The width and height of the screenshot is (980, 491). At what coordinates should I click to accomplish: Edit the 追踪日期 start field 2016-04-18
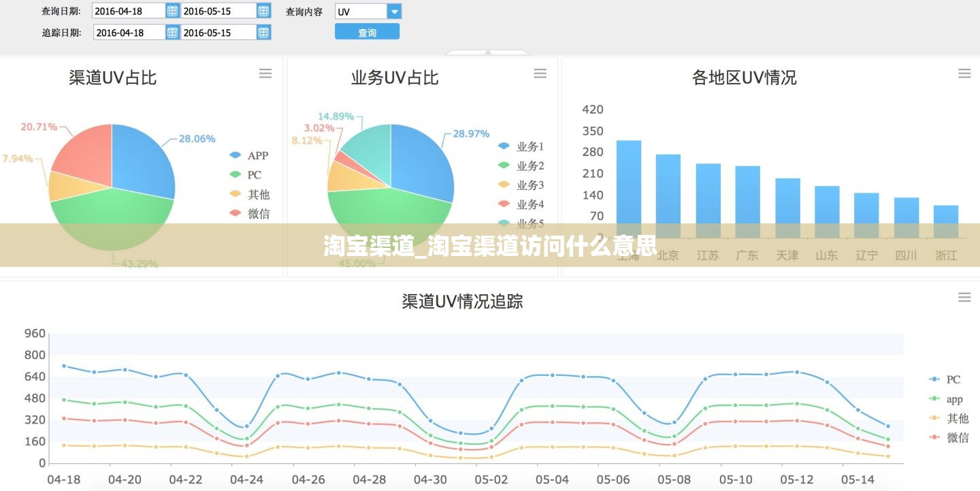tap(129, 32)
